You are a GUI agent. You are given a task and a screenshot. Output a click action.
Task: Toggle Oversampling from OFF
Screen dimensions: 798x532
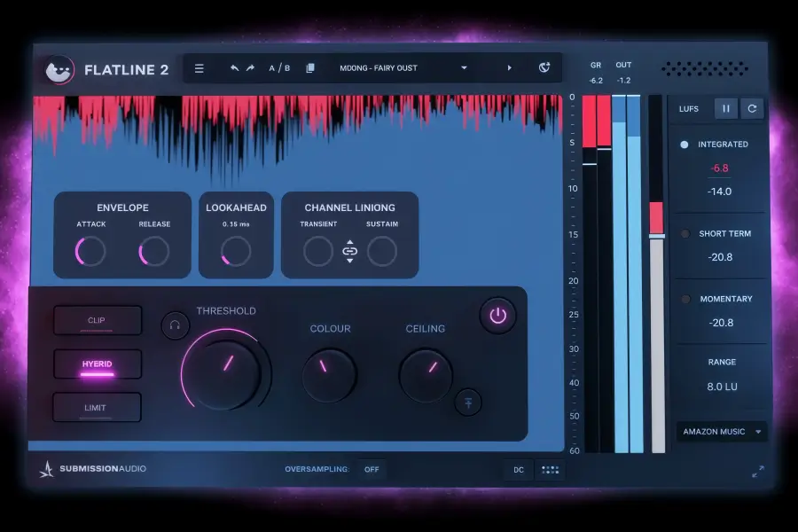pos(372,470)
